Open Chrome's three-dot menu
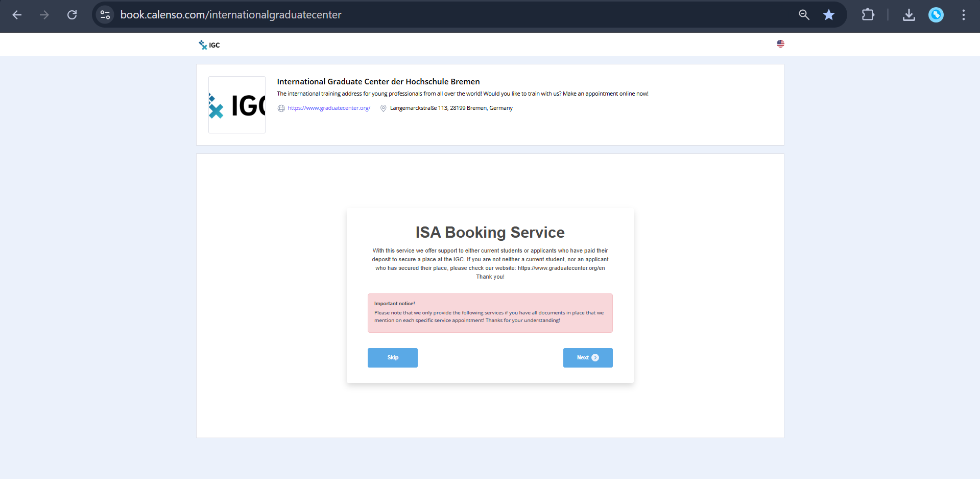The image size is (980, 479). (964, 15)
